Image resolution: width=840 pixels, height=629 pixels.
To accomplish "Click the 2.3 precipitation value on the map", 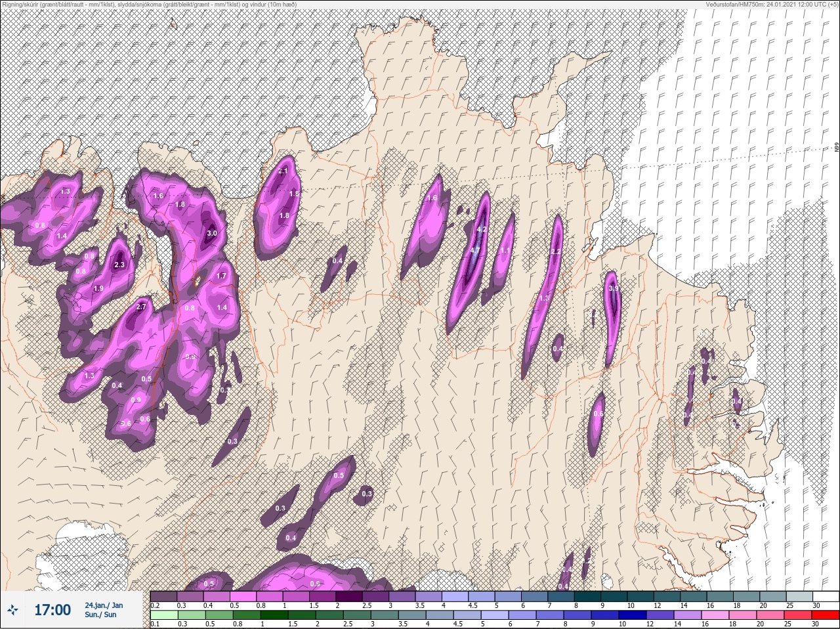I will coord(119,265).
